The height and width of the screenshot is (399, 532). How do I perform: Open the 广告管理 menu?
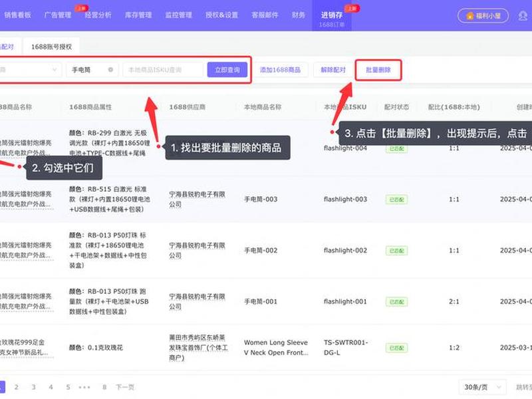tap(58, 15)
